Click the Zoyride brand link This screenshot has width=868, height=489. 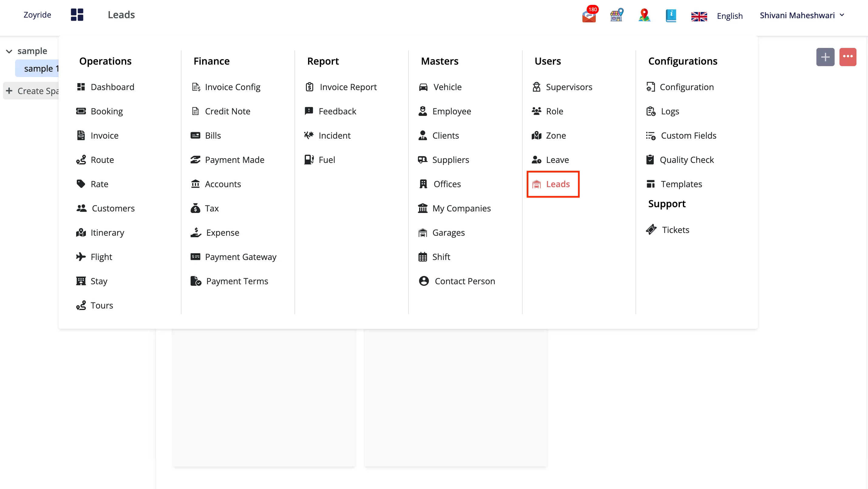pos(37,15)
